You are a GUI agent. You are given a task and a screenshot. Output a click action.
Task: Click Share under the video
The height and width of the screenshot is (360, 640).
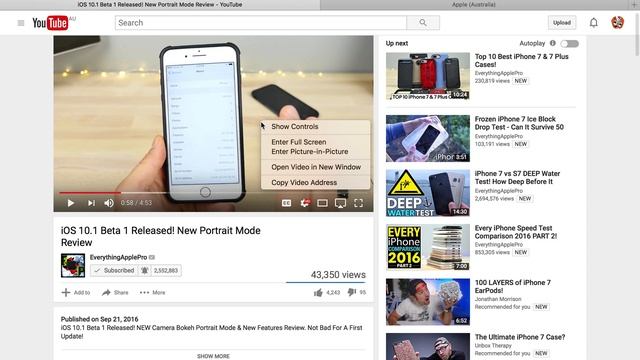point(115,292)
